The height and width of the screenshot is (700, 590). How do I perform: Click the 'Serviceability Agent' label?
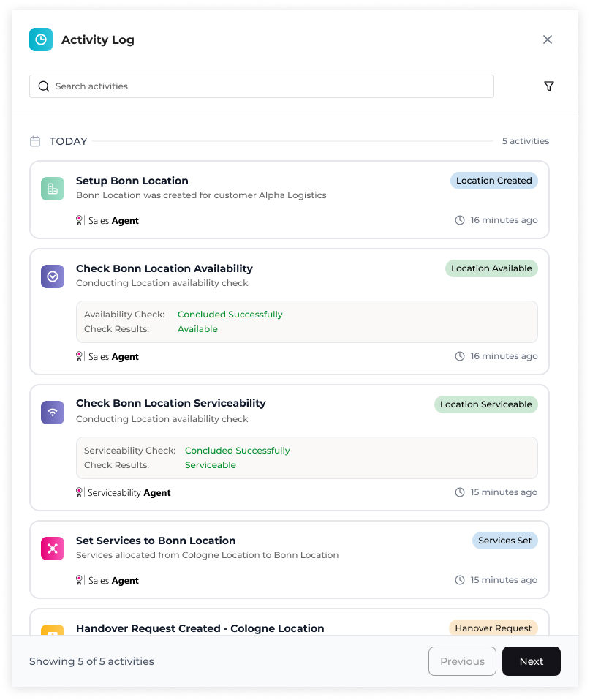(129, 493)
